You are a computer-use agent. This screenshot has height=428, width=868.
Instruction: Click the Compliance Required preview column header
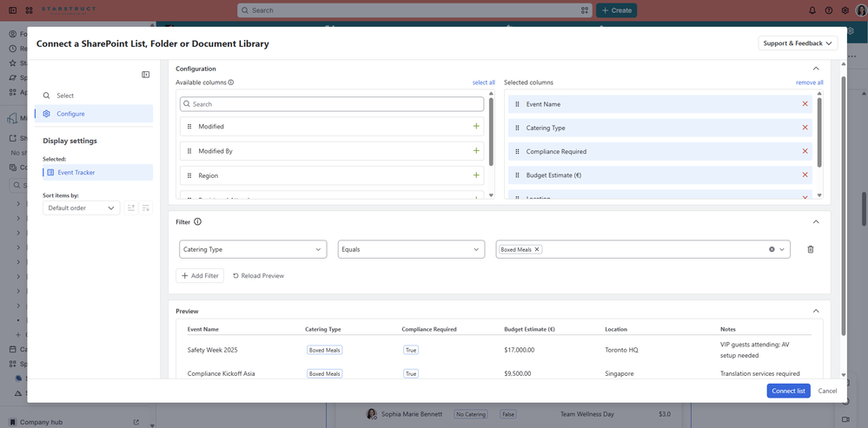429,329
